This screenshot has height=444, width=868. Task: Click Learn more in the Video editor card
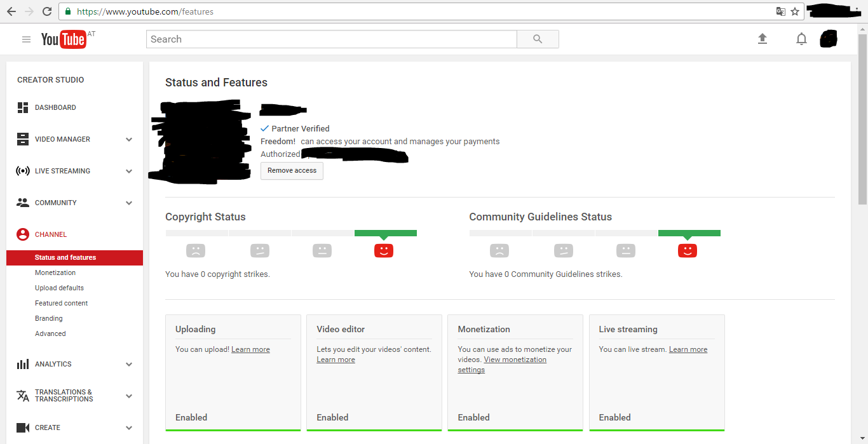(x=336, y=360)
